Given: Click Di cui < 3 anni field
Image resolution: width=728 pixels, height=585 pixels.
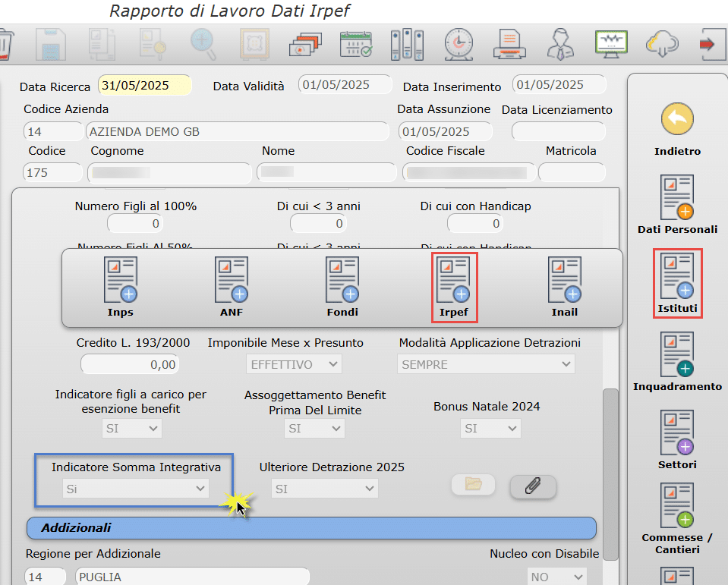Looking at the screenshot, I should click(x=319, y=224).
